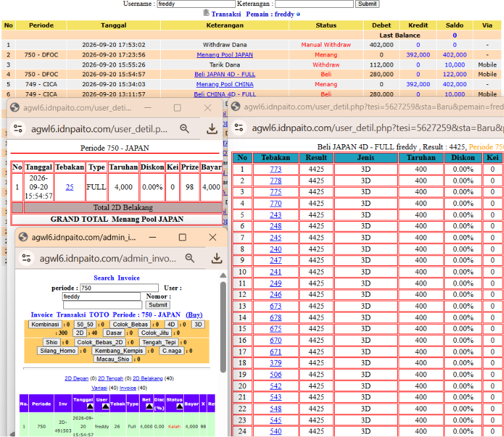The image size is (504, 437).
Task: Open the 2D Belakang filter link
Action: 148,378
